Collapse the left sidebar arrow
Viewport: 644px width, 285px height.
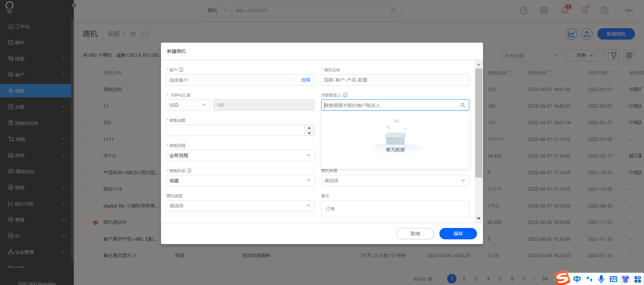click(74, 5)
